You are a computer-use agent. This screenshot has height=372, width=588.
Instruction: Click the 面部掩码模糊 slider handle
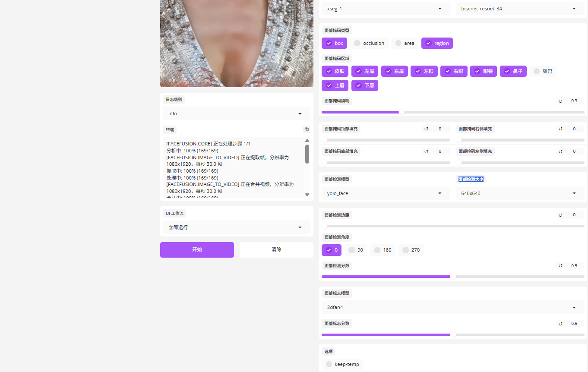pyautogui.click(x=401, y=112)
